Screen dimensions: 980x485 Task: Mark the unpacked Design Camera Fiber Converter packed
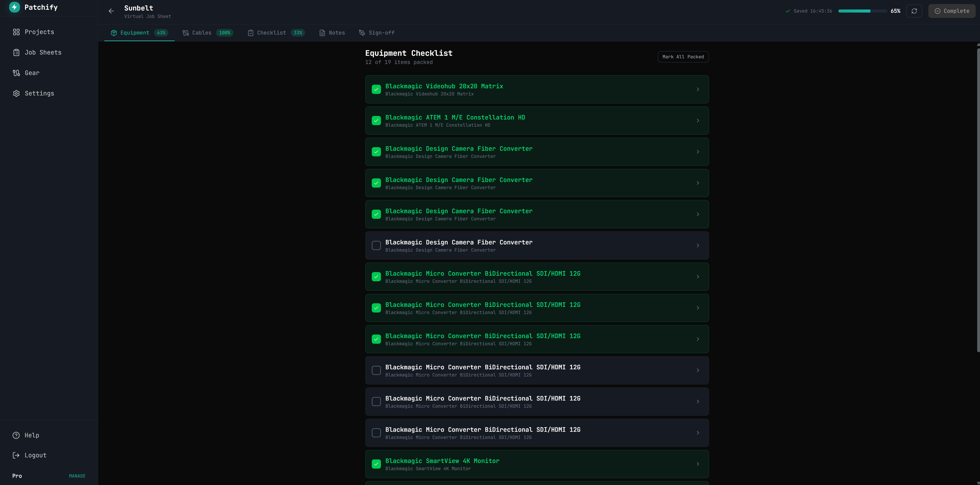(x=376, y=245)
